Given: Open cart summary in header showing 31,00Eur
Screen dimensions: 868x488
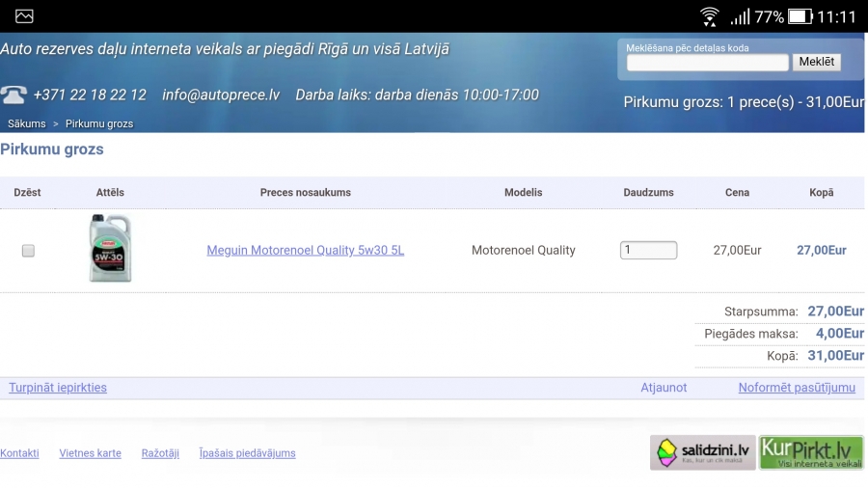Looking at the screenshot, I should click(x=744, y=102).
